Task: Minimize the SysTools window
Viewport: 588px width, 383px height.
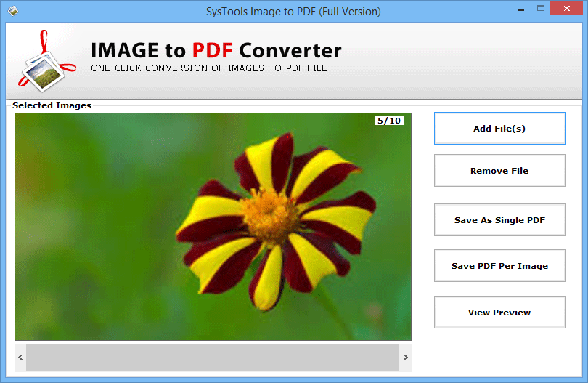Action: coord(521,9)
